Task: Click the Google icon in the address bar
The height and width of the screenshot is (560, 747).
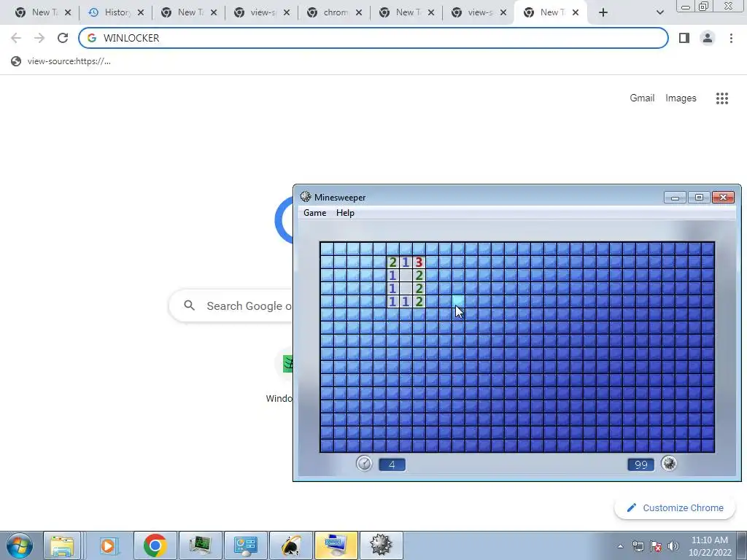Action: click(92, 38)
